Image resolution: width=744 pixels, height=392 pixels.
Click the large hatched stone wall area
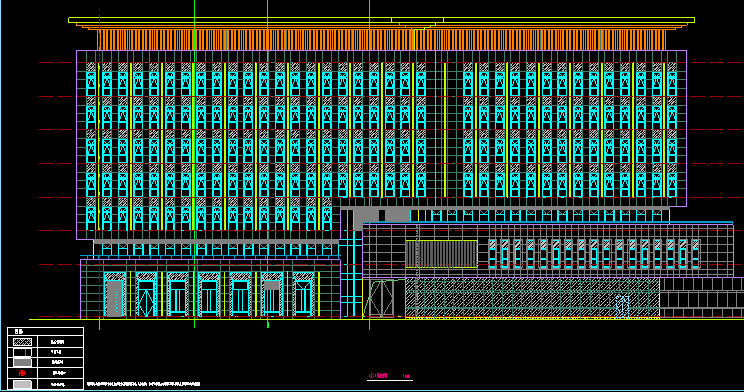point(532,298)
